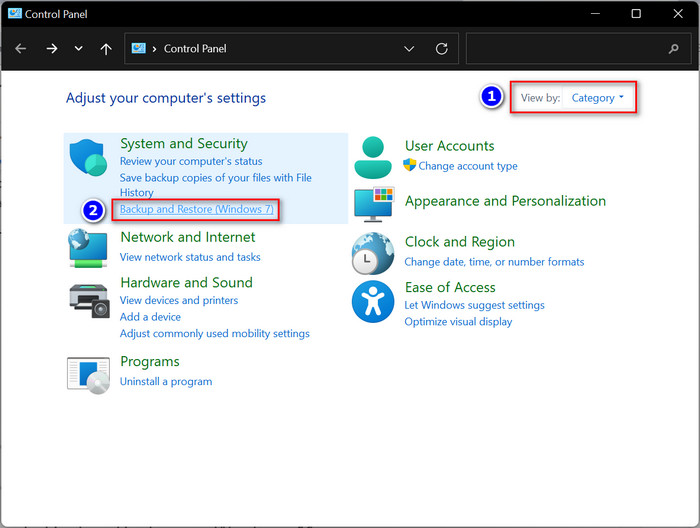Go up one level with Up arrow
The width and height of the screenshot is (700, 528).
[x=106, y=49]
